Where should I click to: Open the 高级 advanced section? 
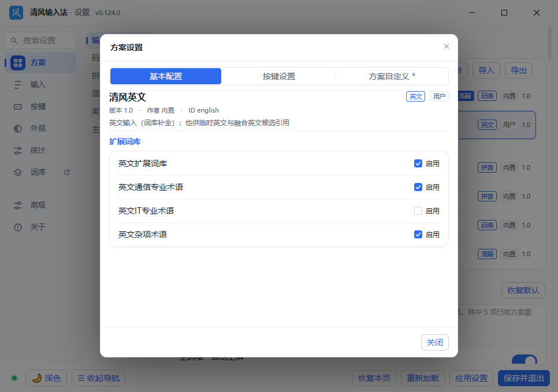pyautogui.click(x=40, y=206)
